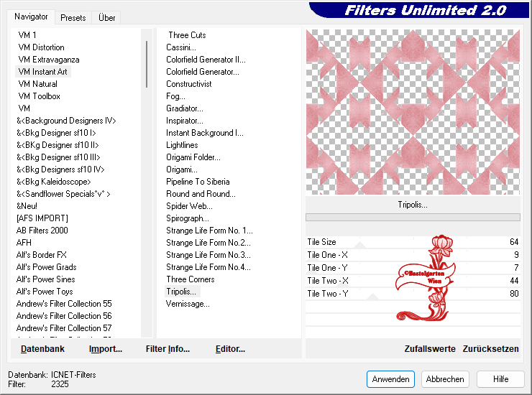This screenshot has width=532, height=395.
Task: Select Alf's Power Grads category
Action: pos(47,267)
